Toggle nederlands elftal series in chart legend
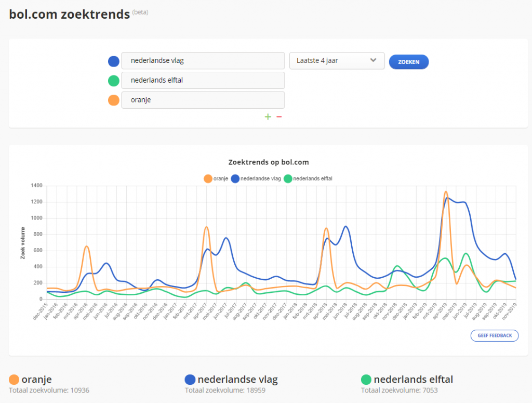The height and width of the screenshot is (403, 532). 308,178
